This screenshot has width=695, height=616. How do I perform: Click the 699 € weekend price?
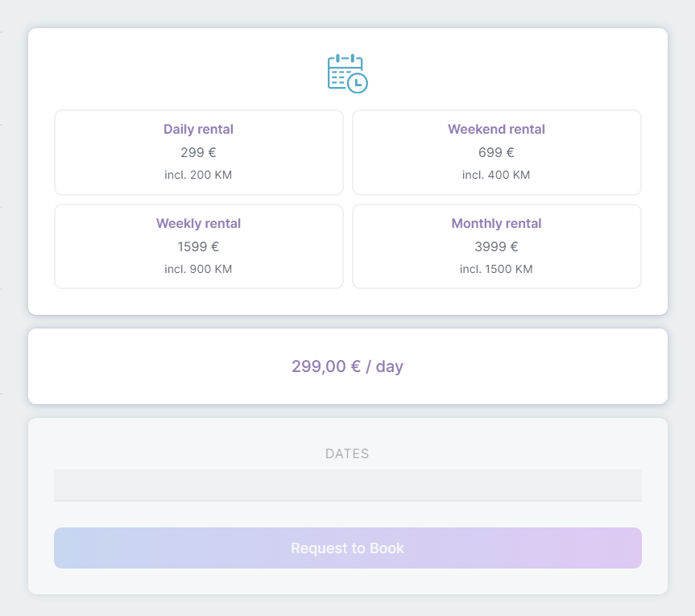click(x=496, y=152)
